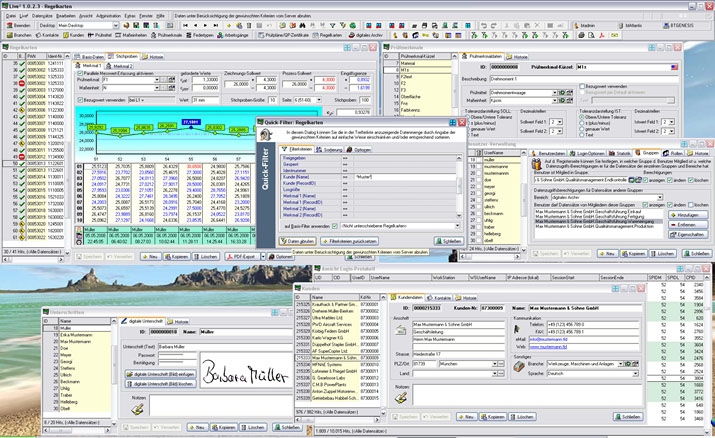Click the undo arrow in the main toolbar

point(484,26)
